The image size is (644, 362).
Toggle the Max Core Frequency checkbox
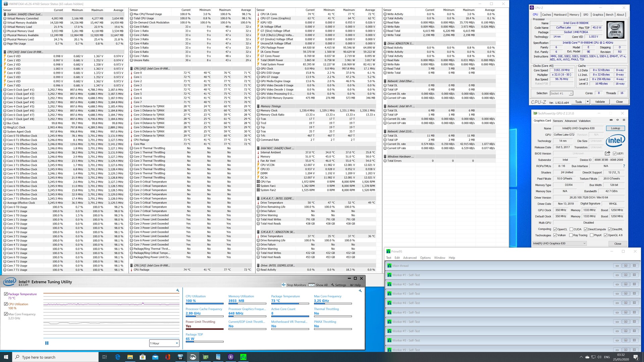click(x=6, y=314)
